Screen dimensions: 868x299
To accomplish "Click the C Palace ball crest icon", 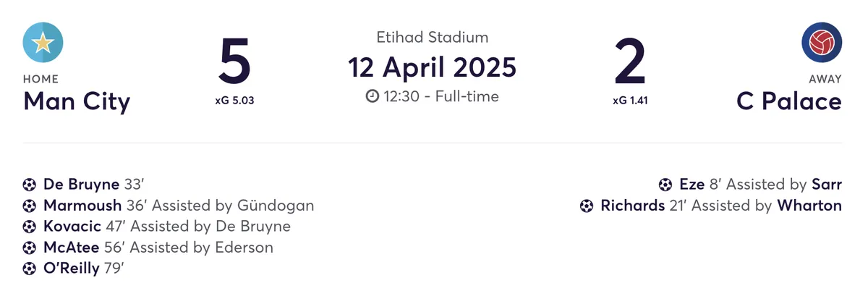I will point(822,43).
